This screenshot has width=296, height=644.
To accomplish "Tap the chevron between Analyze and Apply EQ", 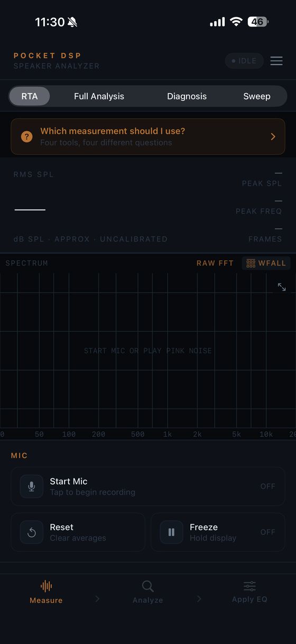I will (199, 598).
